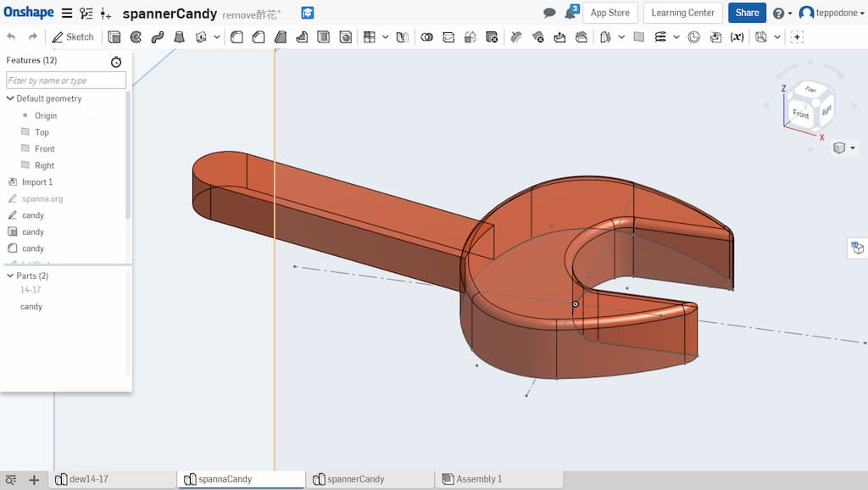
Task: Click the add custom features icon
Action: [x=797, y=37]
